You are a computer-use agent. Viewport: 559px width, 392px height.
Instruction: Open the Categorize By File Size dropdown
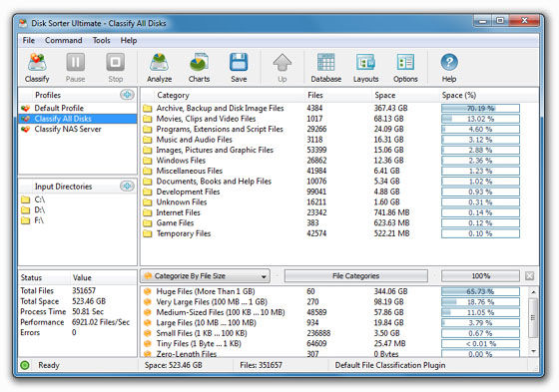pos(205,276)
